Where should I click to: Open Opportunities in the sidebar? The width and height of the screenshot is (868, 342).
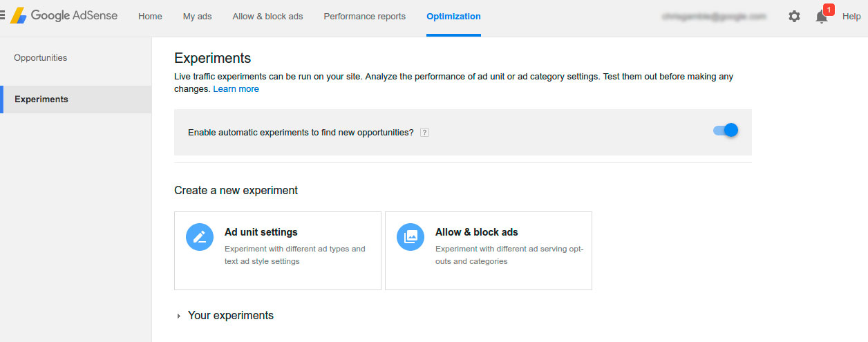click(x=41, y=58)
